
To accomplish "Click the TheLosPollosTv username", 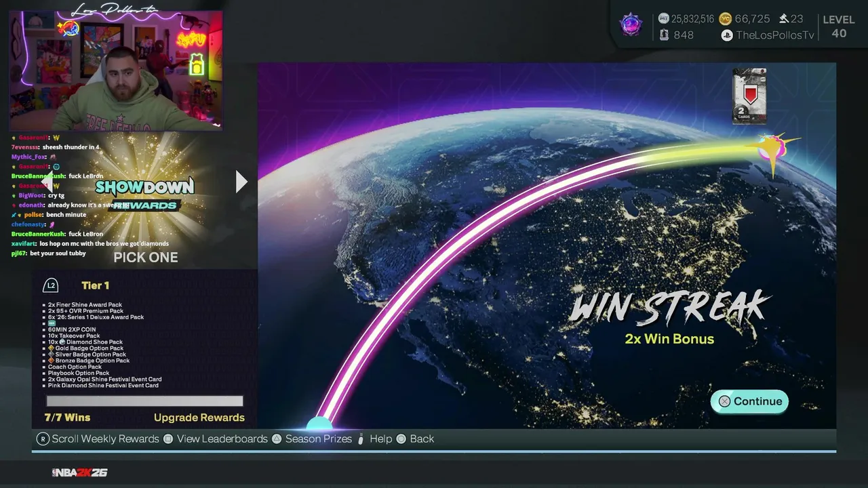I will coord(775,35).
